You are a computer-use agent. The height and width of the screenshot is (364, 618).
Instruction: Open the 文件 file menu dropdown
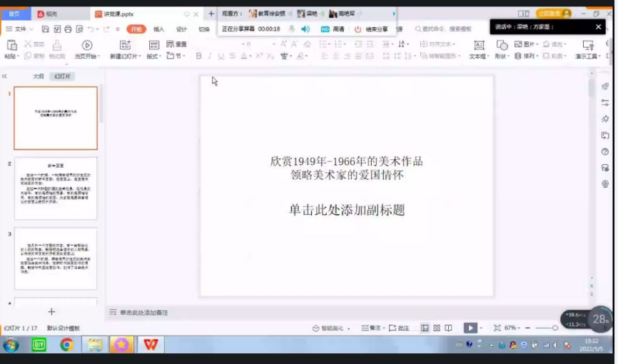pos(20,29)
